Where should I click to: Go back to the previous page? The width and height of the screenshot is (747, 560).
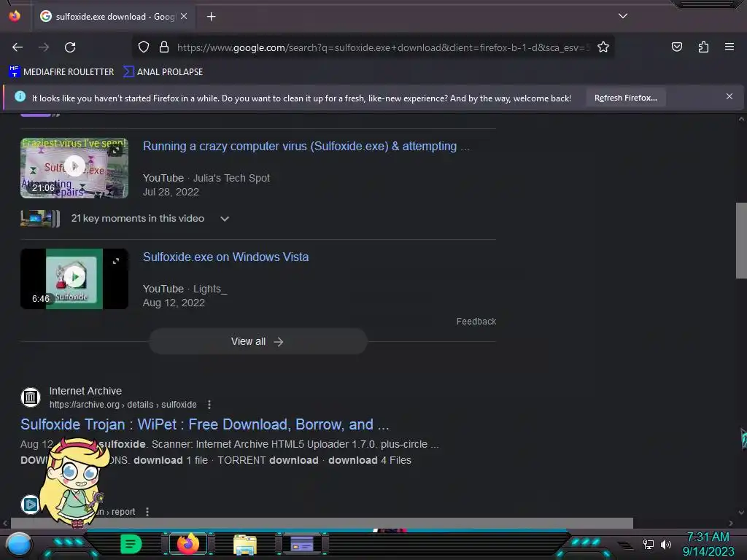18,47
